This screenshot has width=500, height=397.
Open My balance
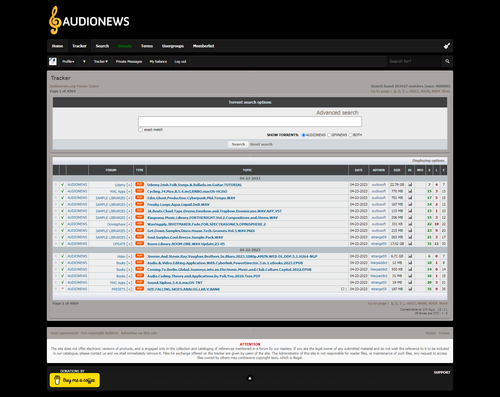tap(158, 61)
